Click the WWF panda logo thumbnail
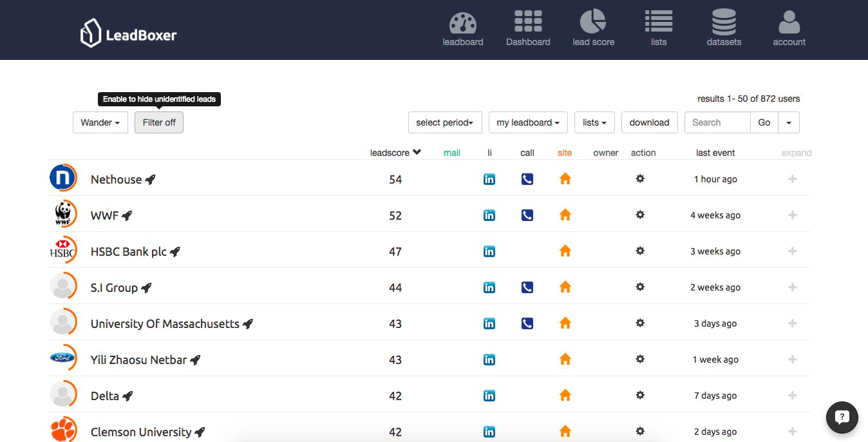This screenshot has height=442, width=868. tap(63, 214)
